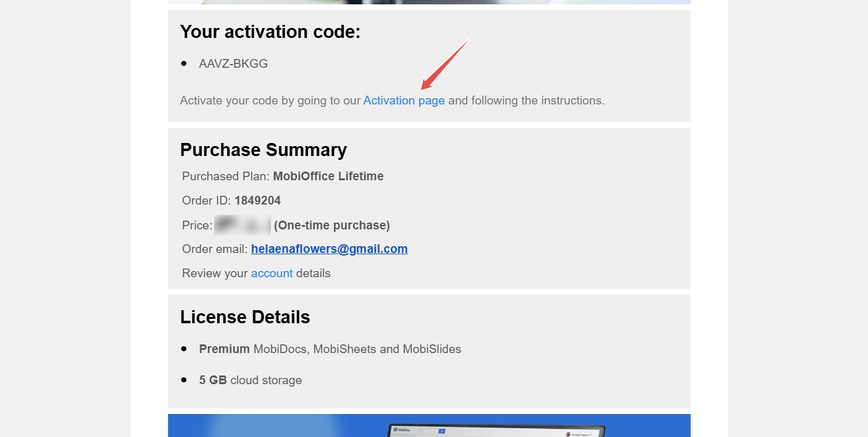This screenshot has height=437, width=868.
Task: Click the '5 GB cloud storage' item
Action: click(250, 380)
